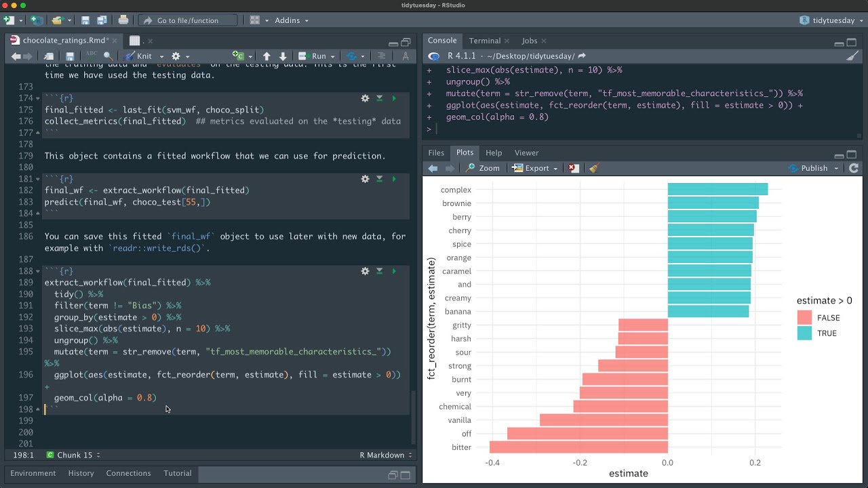Zoom the plot in a new window

tap(482, 168)
